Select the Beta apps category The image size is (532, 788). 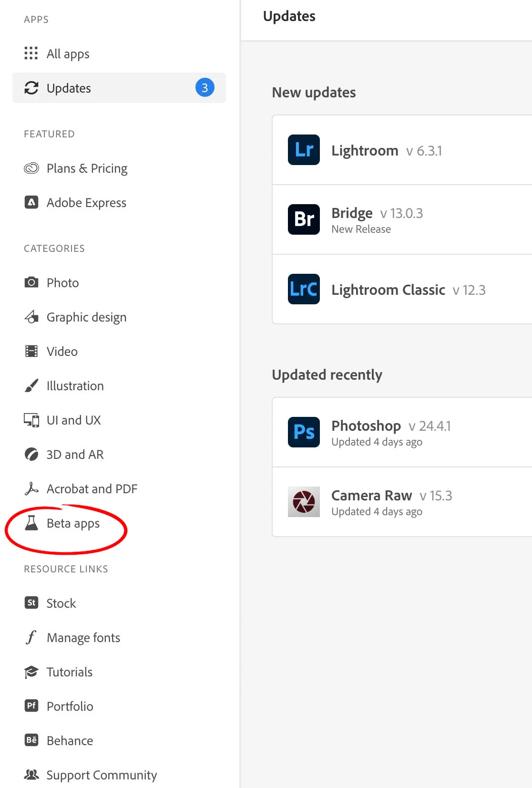(119, 523)
